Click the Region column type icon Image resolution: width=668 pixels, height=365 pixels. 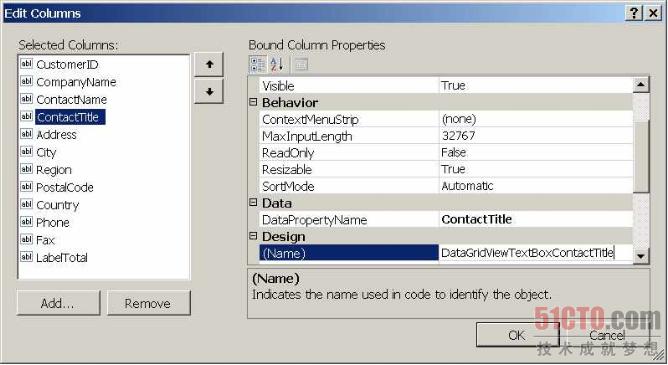coord(26,169)
